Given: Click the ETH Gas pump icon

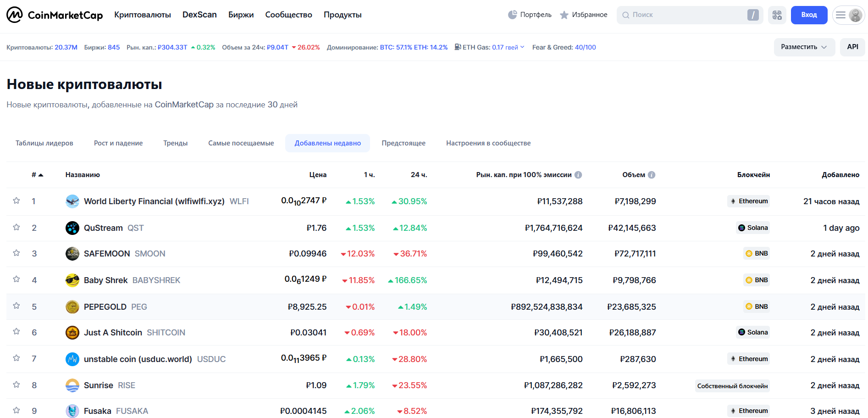Looking at the screenshot, I should click(458, 47).
